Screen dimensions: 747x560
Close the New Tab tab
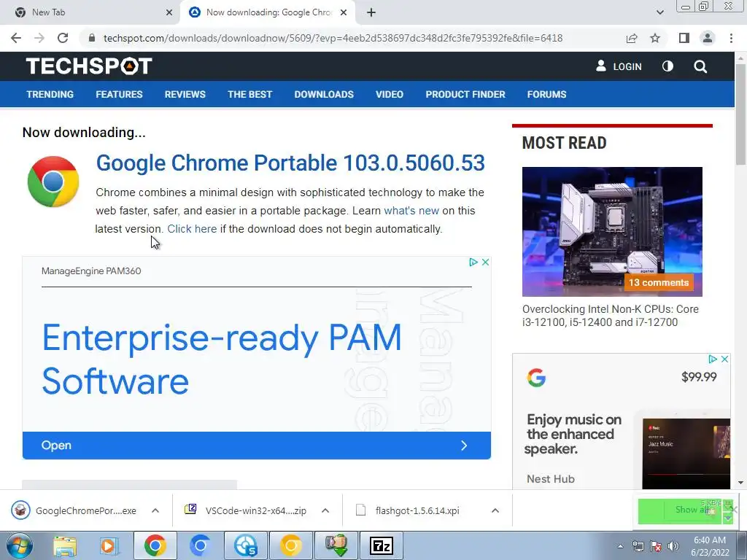[169, 12]
